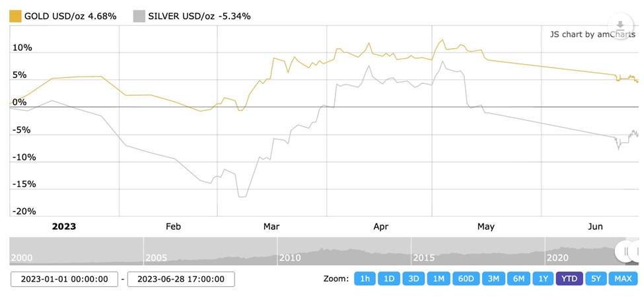This screenshot has width=644, height=298.
Task: Click the right scrollbar range grip
Action: point(639,251)
